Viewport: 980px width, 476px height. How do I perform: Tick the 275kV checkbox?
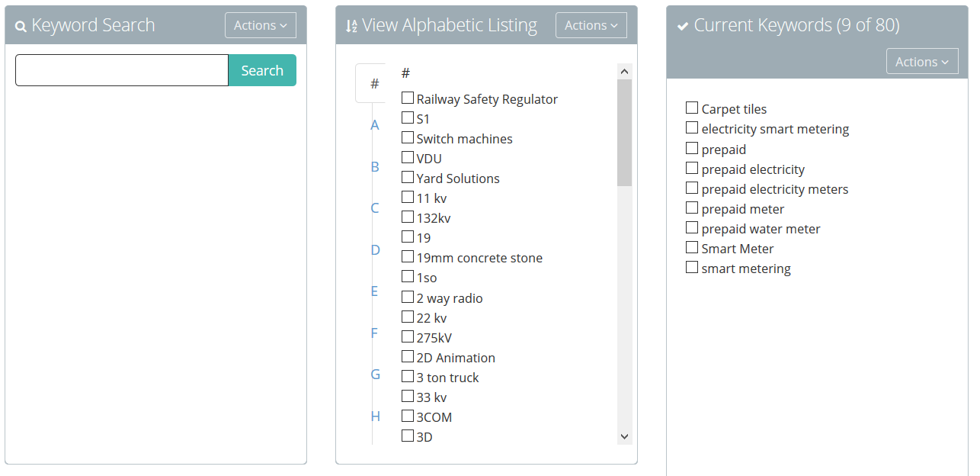click(408, 337)
